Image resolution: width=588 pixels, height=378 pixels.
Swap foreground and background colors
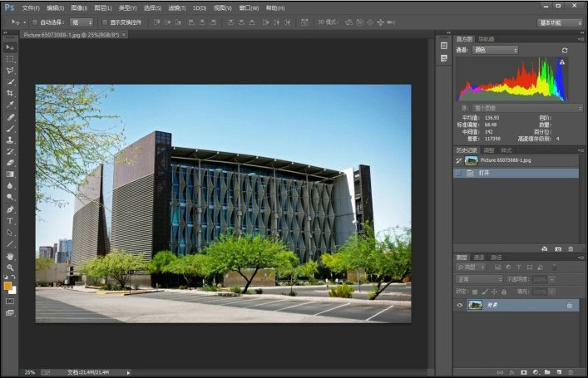click(13, 277)
